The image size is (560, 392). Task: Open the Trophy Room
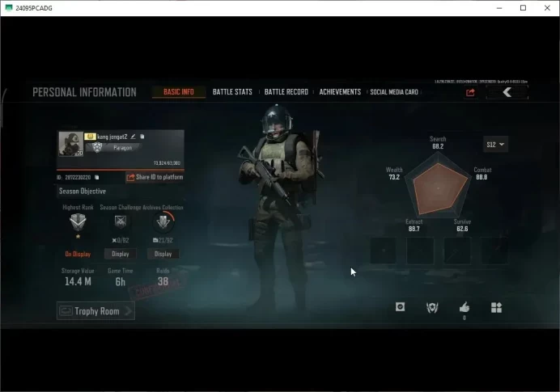point(95,311)
